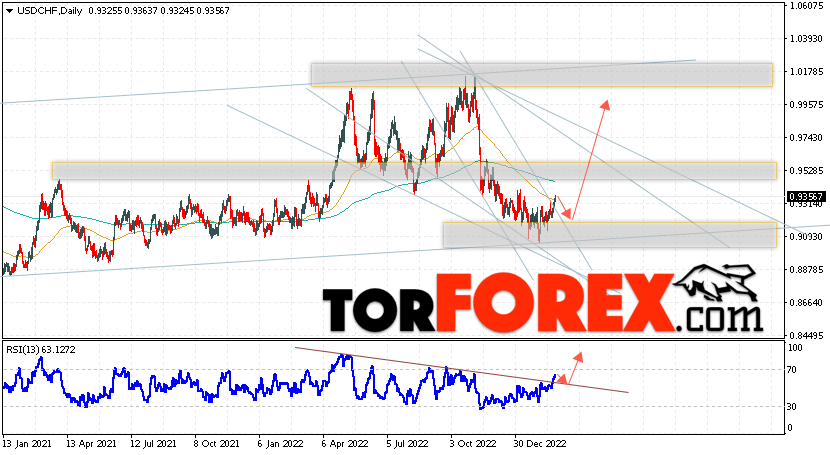830x455 pixels.
Task: Open the chart menu triangle beside USDCHF
Action: tap(10, 11)
